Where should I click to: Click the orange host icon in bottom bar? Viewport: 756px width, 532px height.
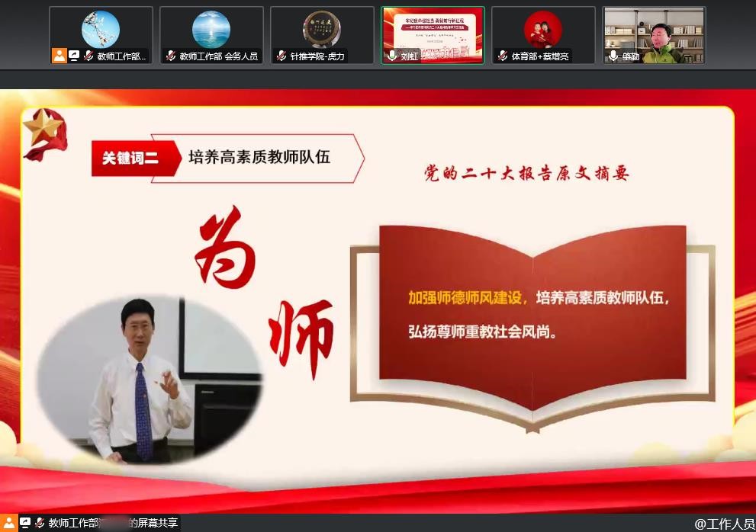9,523
